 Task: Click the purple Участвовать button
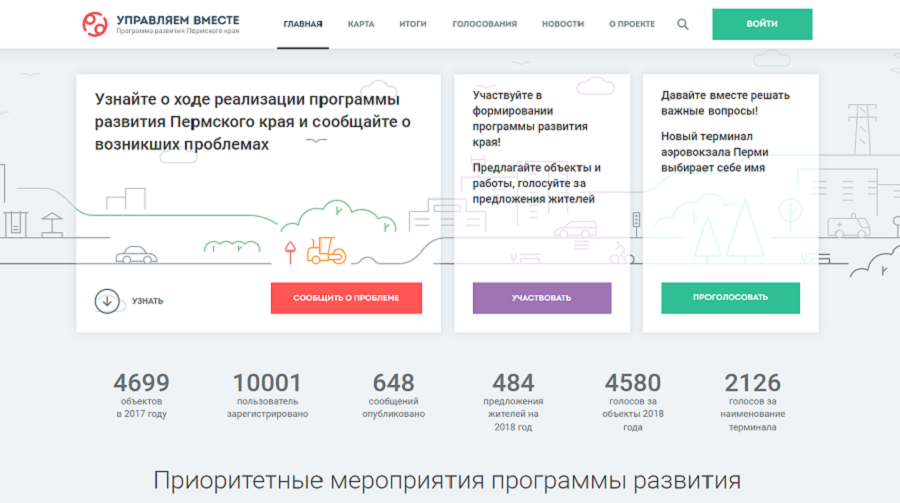click(x=542, y=298)
